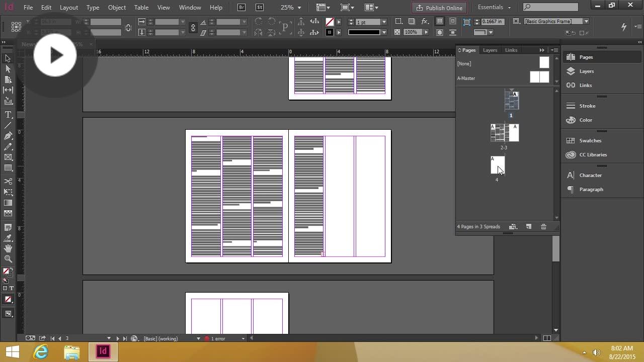Select the Line tool
This screenshot has height=362, width=644.
tap(8, 126)
